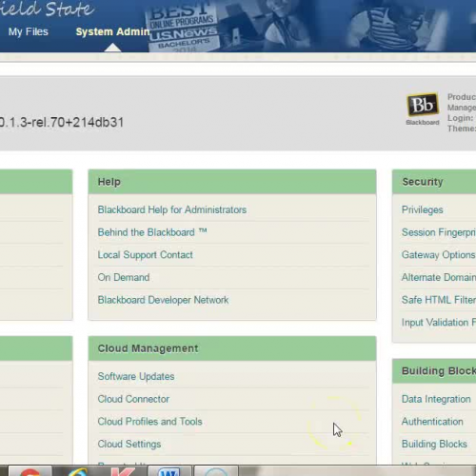476x476 pixels.
Task: Open the Session Fingerprint settings link
Action: pyautogui.click(x=439, y=232)
